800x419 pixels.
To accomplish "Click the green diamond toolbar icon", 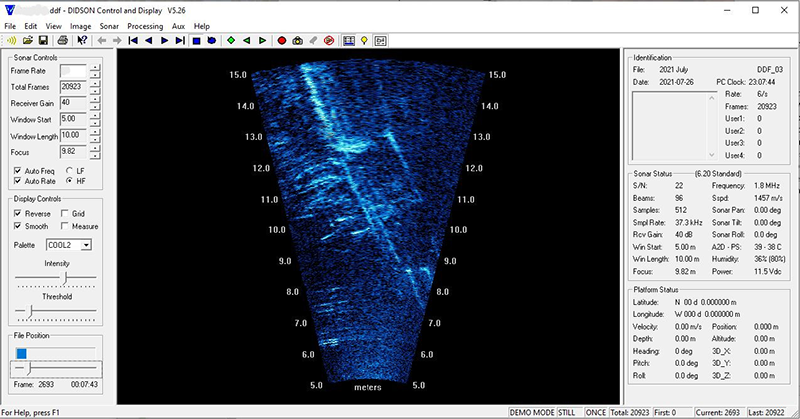I will (230, 40).
